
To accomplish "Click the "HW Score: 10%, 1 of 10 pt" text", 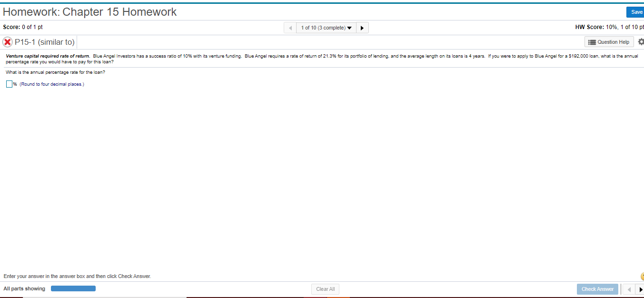I will [610, 27].
